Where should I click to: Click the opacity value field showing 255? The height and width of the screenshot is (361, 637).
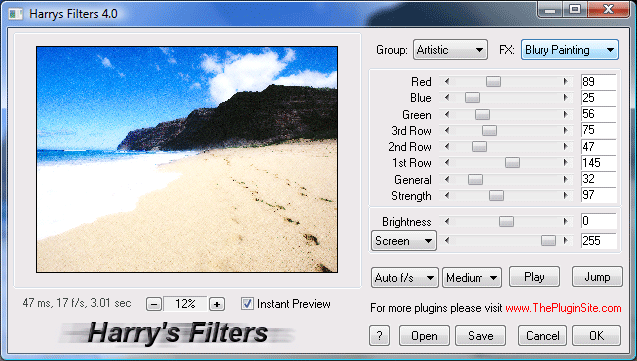(x=598, y=241)
